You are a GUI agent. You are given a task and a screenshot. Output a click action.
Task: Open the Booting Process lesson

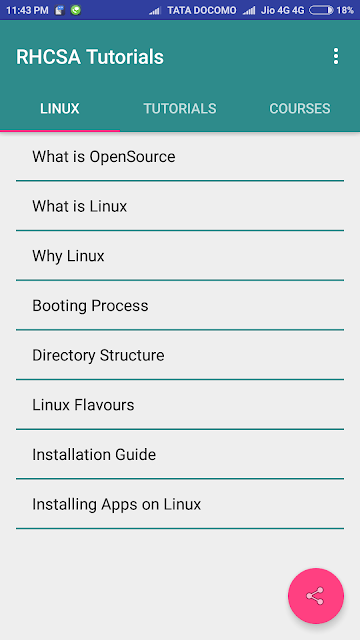(x=180, y=306)
